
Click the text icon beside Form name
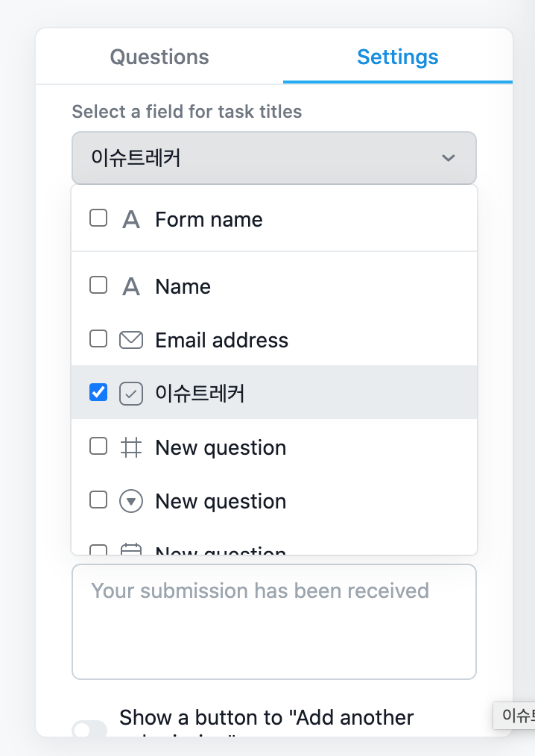click(x=131, y=219)
